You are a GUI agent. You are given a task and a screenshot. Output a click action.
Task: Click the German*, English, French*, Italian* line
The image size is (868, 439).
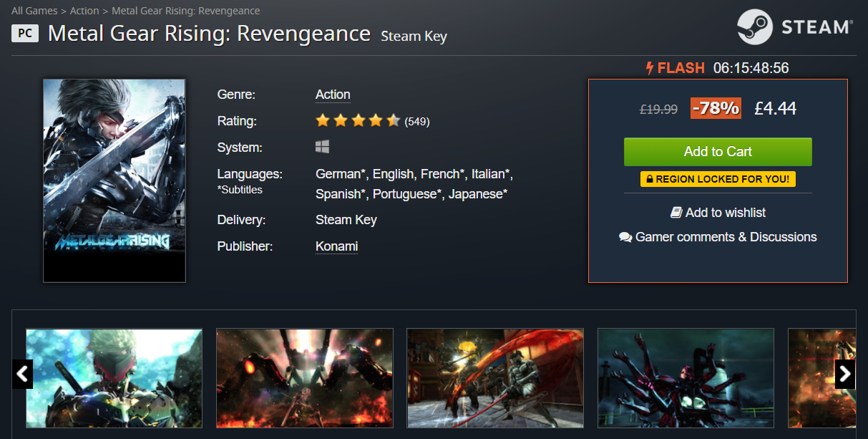pos(414,174)
